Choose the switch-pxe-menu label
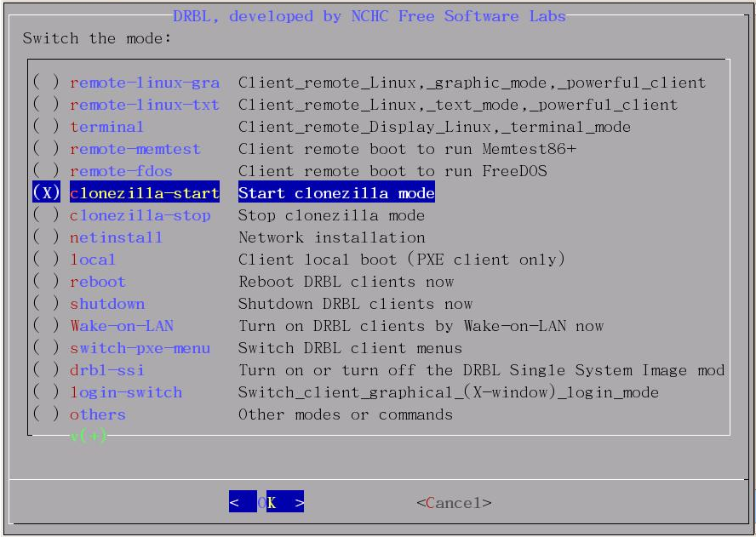 tap(140, 349)
